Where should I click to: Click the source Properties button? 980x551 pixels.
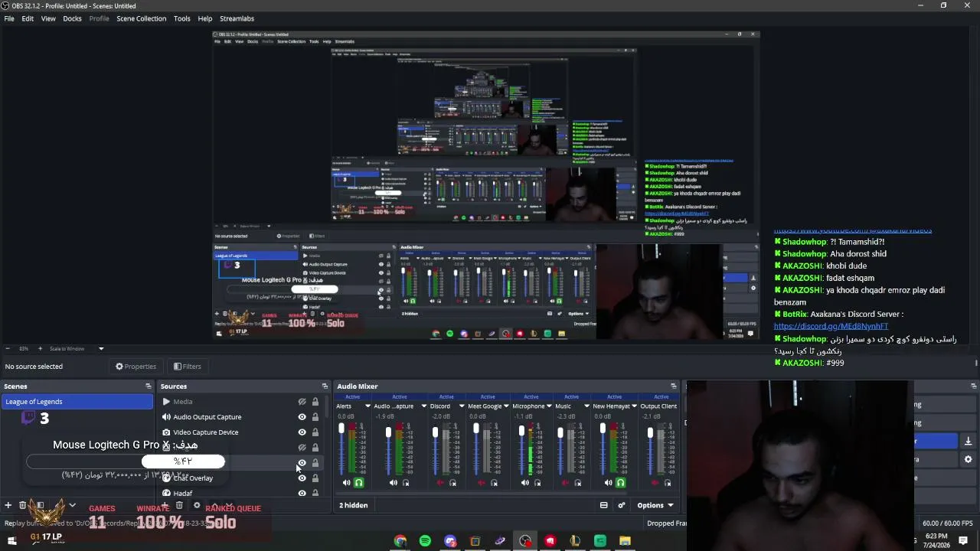(136, 367)
